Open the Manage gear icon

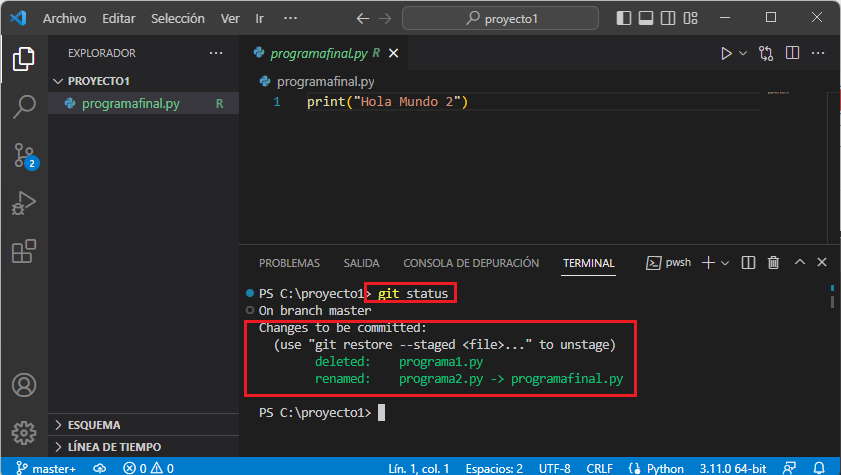pyautogui.click(x=24, y=433)
